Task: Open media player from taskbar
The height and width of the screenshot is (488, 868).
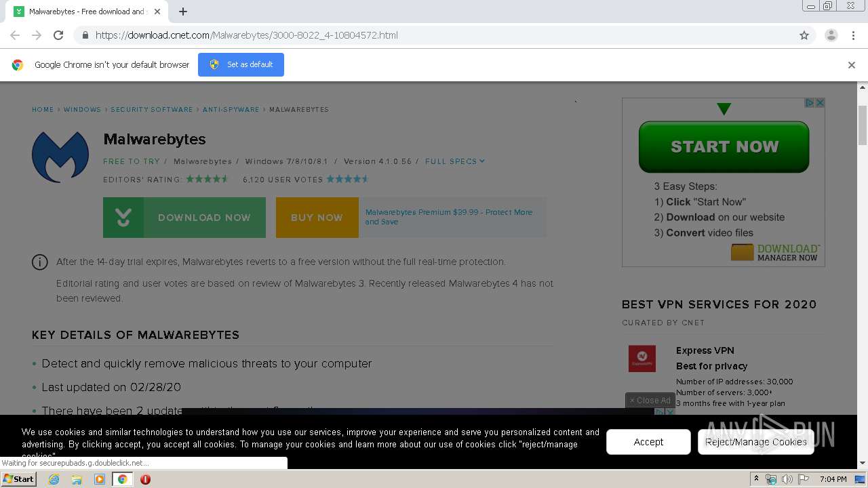Action: pyautogui.click(x=100, y=479)
